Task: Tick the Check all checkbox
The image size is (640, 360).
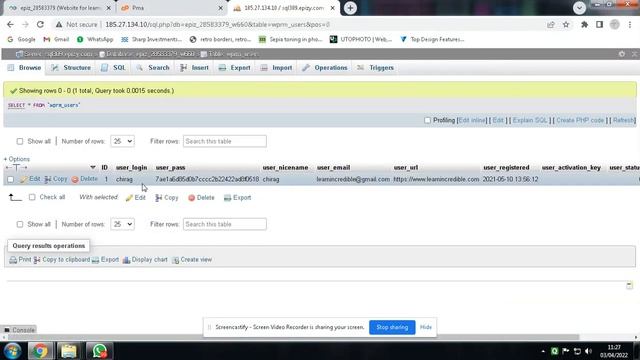Action: coord(32,197)
